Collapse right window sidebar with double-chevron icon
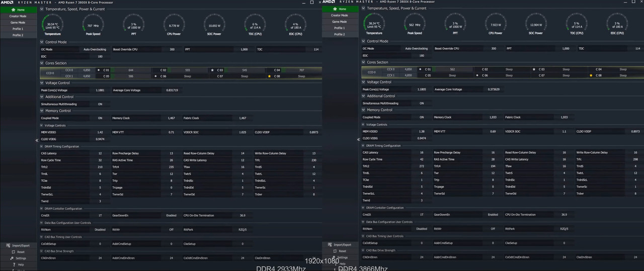Screen dimensions: 644x271 click(358, 140)
